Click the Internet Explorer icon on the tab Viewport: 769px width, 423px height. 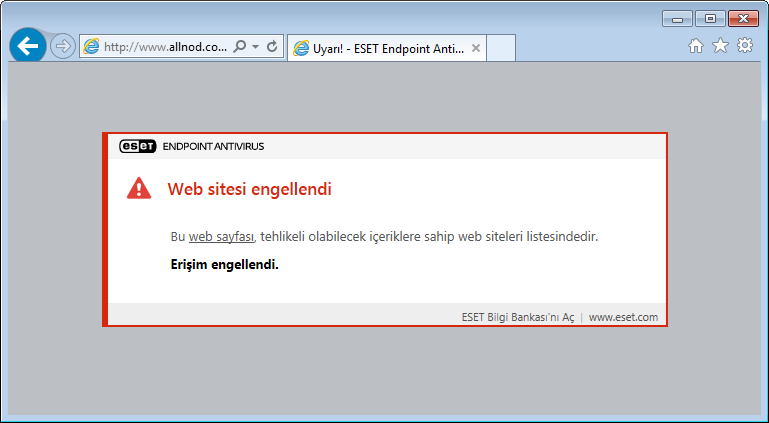point(301,48)
